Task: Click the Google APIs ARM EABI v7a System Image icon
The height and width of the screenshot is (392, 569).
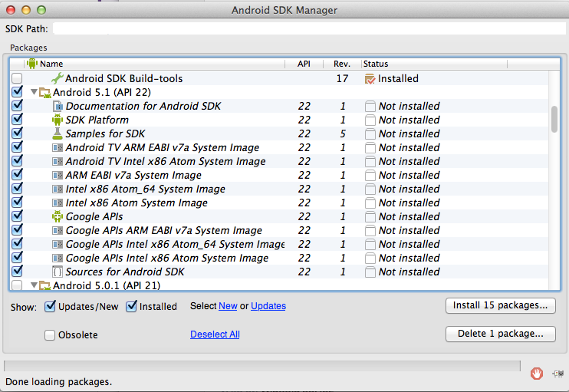Action: click(x=58, y=230)
